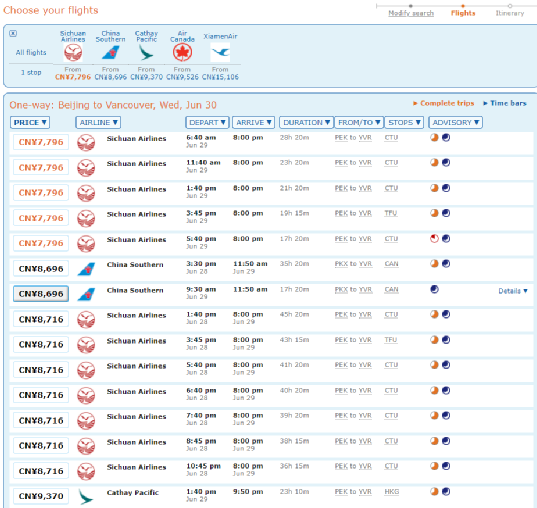Open the PRICE sort dropdown
Image resolution: width=537 pixels, height=508 pixels.
click(30, 122)
